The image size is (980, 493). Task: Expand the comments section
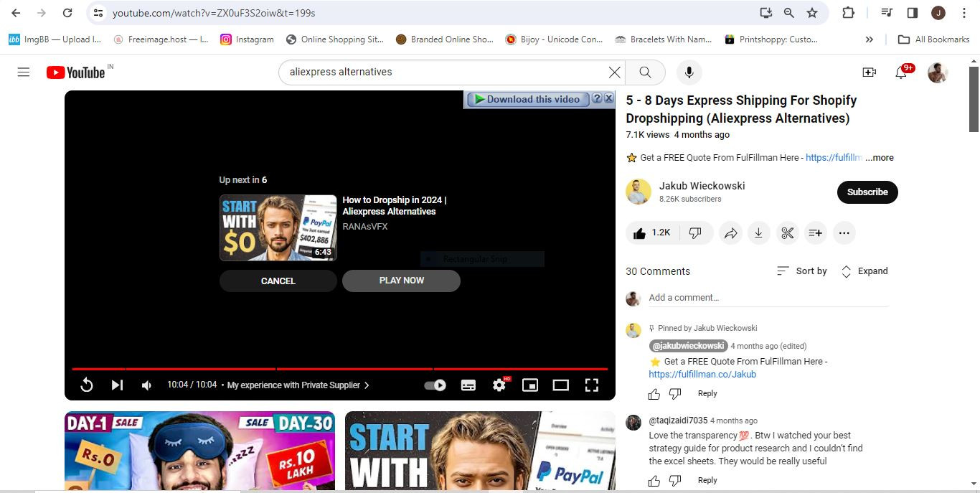tap(864, 271)
